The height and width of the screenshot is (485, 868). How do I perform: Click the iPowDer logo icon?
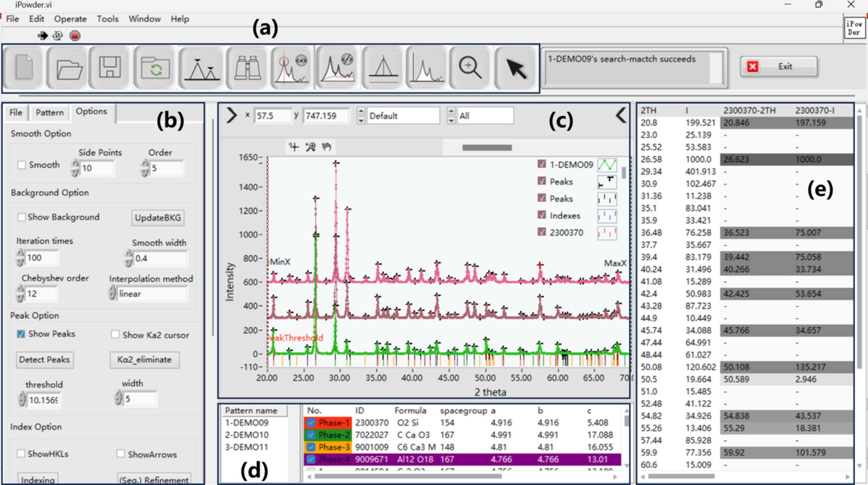[x=854, y=28]
